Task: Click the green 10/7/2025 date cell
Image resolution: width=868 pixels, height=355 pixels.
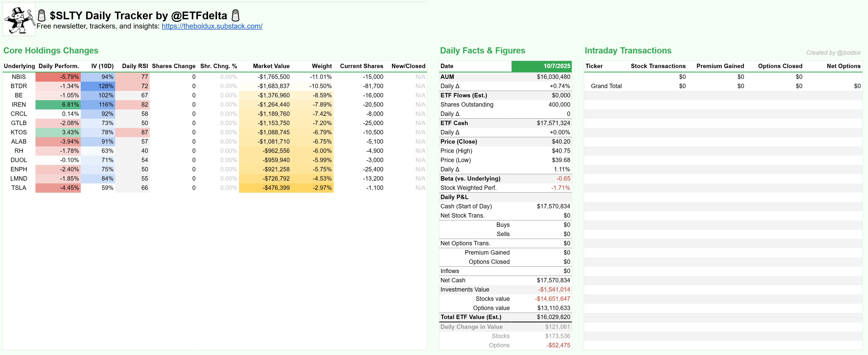Action: [541, 66]
